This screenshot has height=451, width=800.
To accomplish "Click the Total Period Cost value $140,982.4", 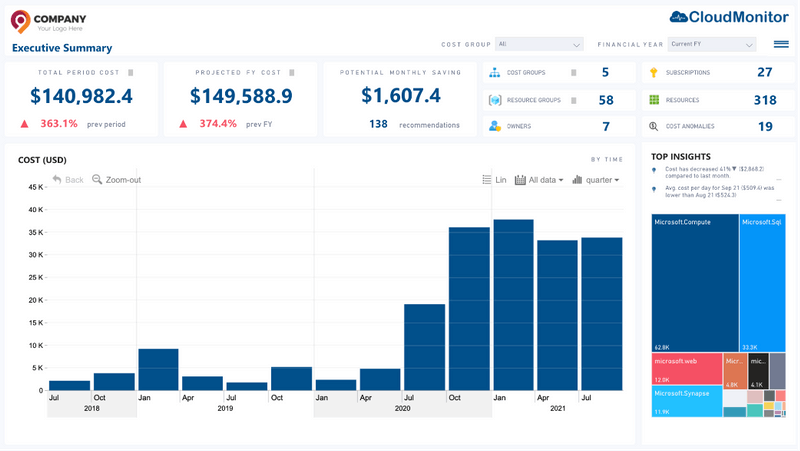I will 81,96.
